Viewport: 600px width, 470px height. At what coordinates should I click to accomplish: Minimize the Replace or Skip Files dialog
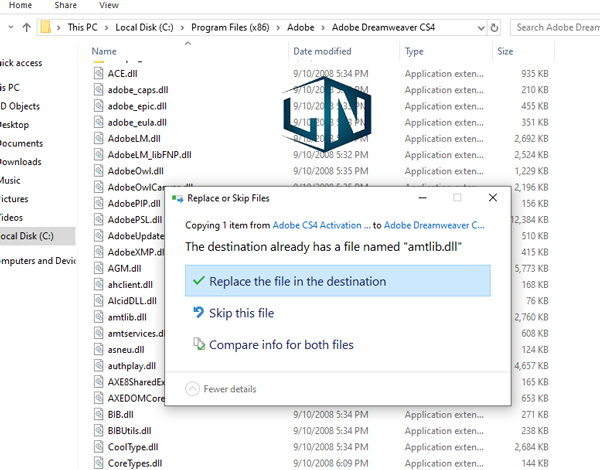coord(422,197)
